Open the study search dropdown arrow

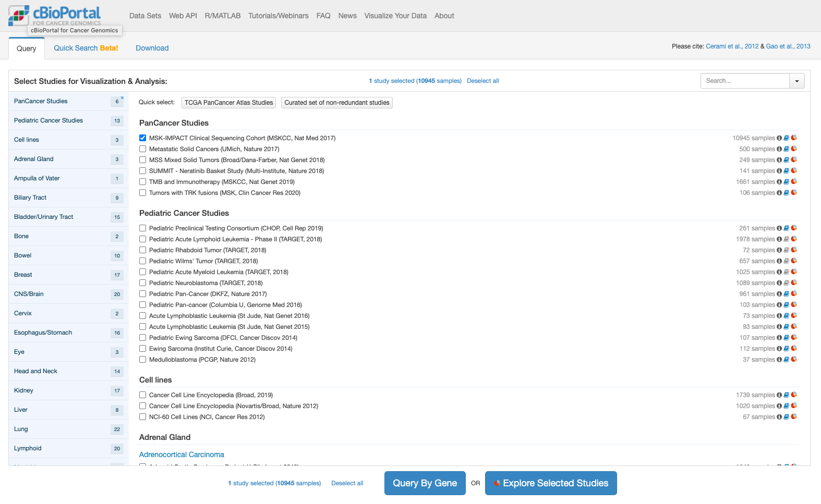797,81
